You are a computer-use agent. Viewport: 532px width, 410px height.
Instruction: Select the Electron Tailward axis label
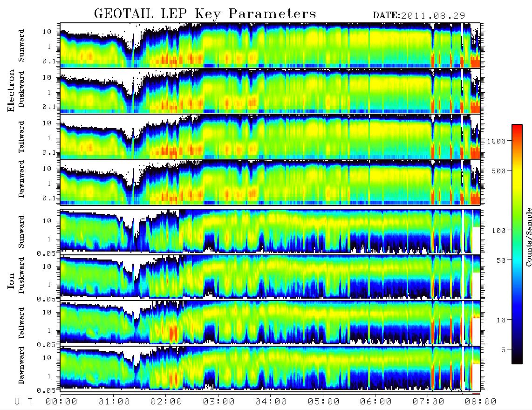(x=21, y=137)
